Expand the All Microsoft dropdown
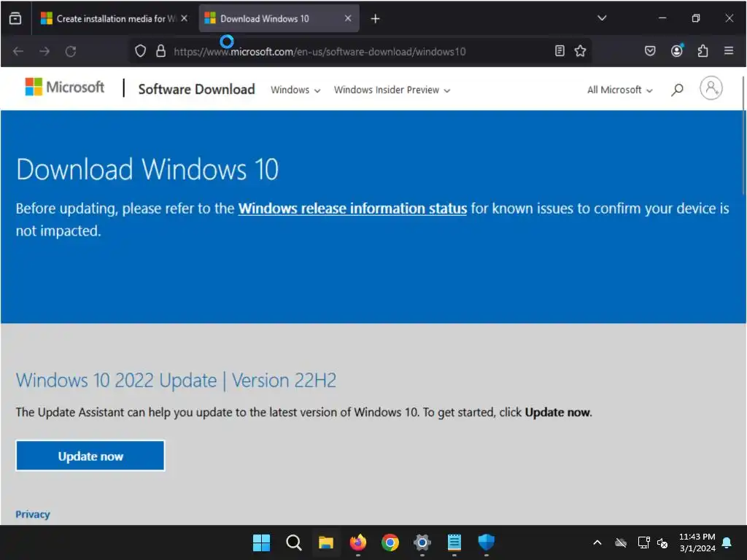This screenshot has height=560, width=747. tap(619, 90)
